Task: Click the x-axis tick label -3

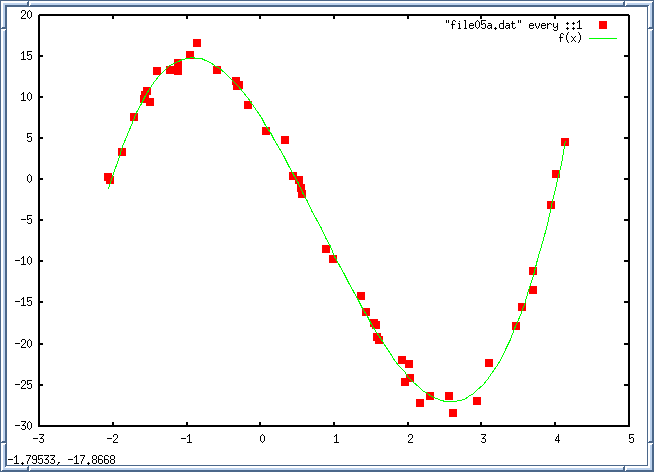Action: coord(38,438)
